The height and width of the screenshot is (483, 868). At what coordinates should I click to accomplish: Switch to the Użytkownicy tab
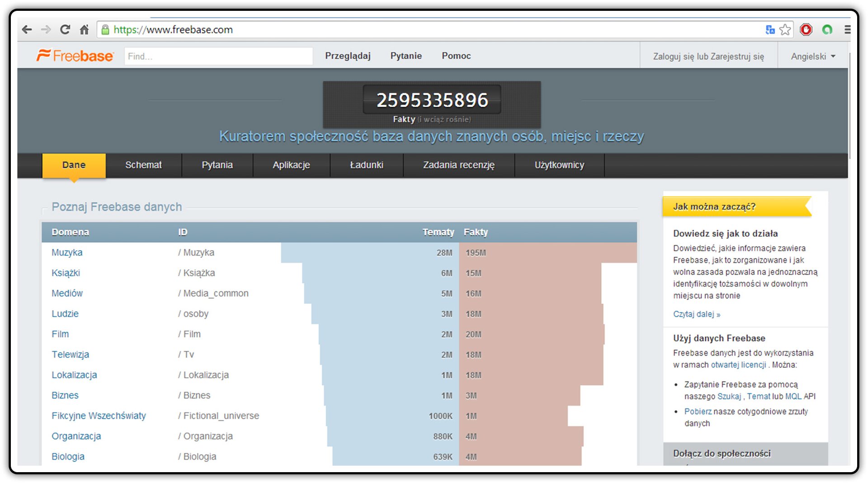(559, 165)
